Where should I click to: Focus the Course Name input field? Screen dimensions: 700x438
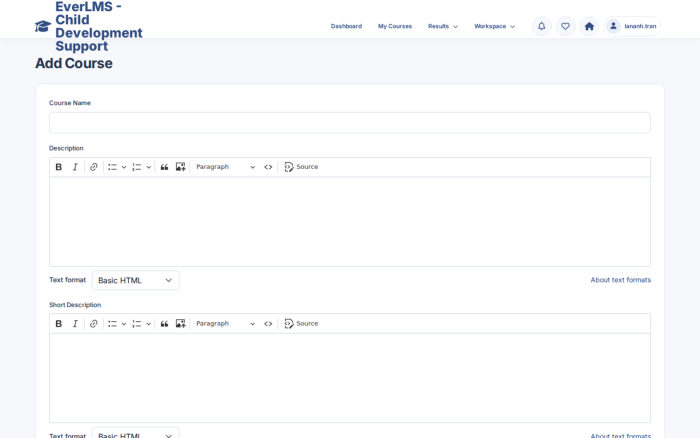350,123
